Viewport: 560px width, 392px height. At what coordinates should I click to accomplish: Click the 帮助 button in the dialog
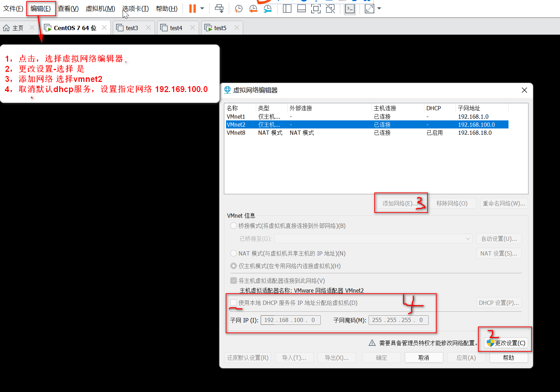pos(509,358)
